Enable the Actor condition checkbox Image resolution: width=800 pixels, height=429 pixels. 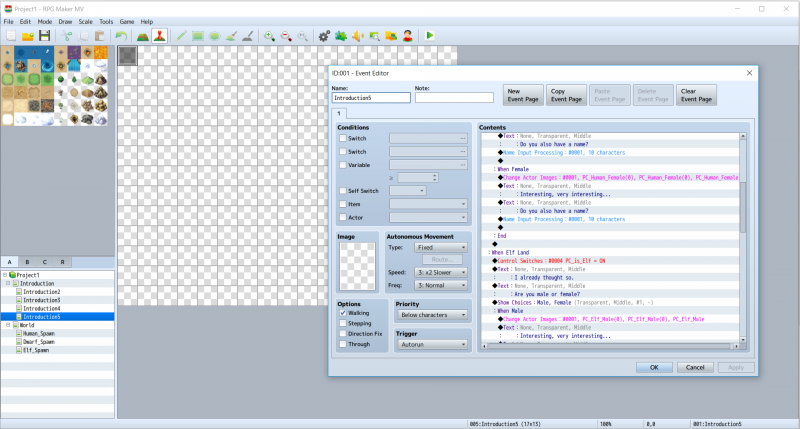(343, 217)
